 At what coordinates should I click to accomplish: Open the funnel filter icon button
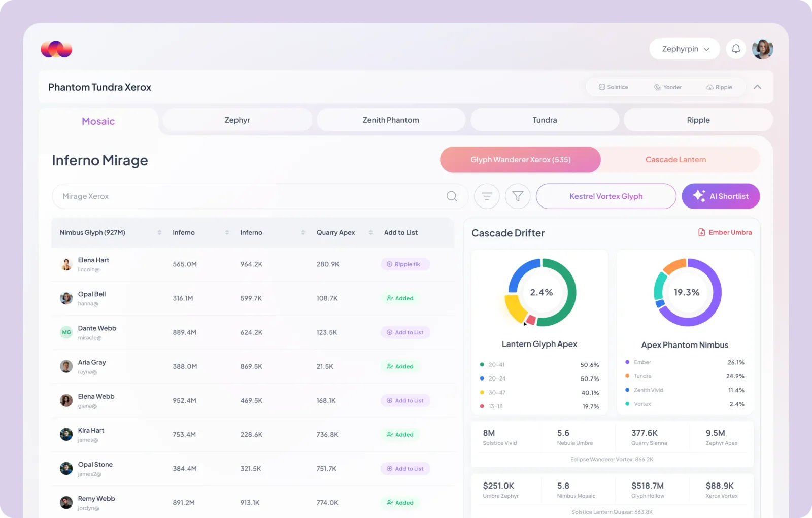pos(518,196)
